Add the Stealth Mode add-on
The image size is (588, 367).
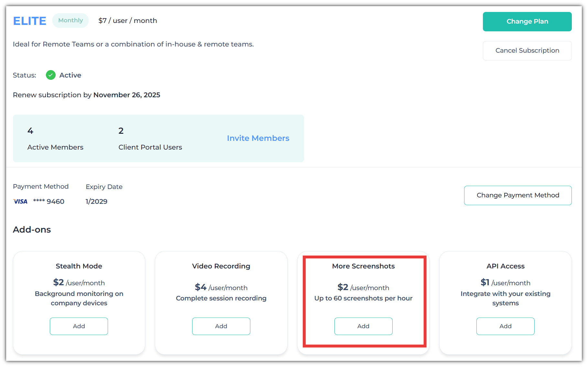[x=79, y=326]
